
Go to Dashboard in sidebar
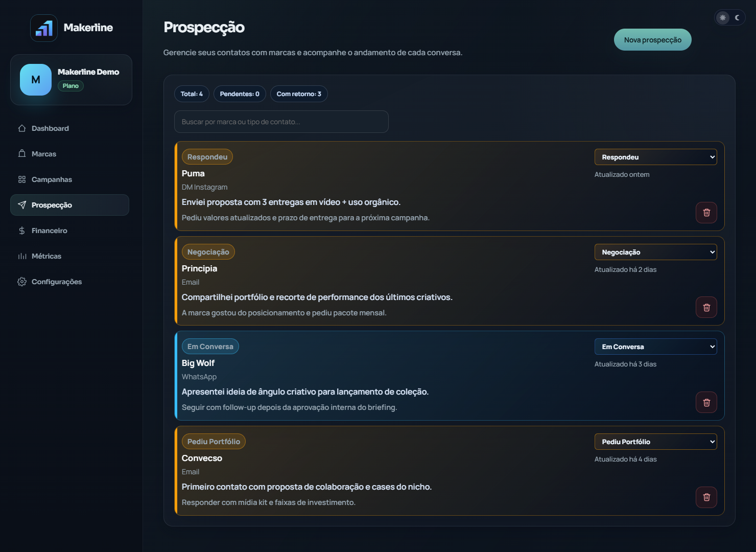click(x=69, y=128)
